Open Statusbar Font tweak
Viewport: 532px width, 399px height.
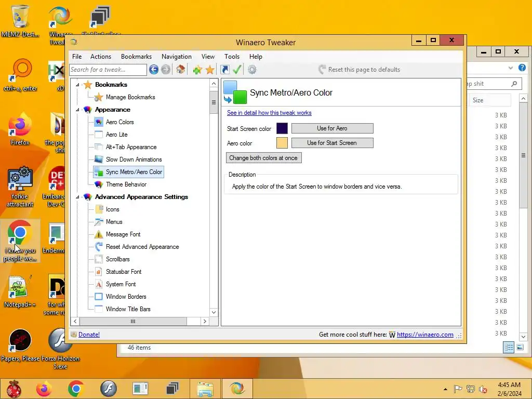coord(124,272)
